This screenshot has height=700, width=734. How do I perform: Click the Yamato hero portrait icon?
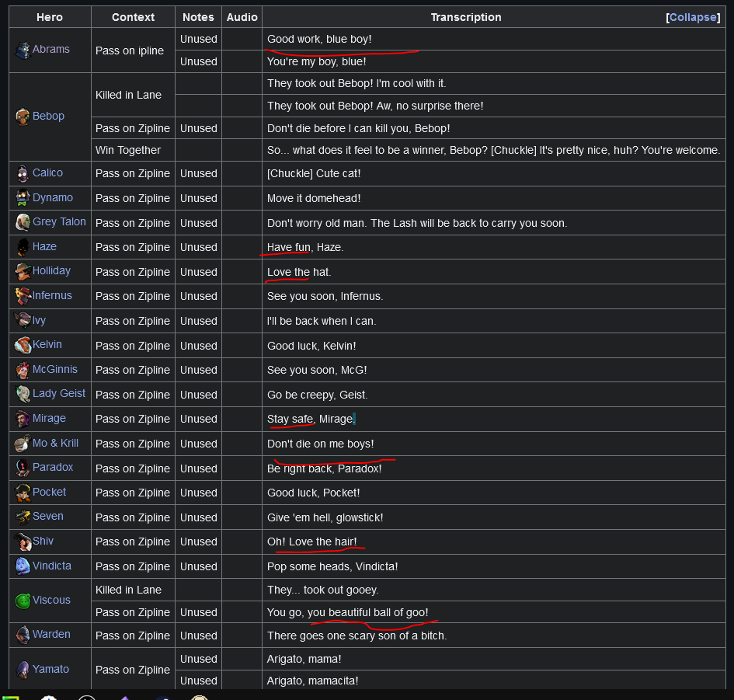coord(23,670)
